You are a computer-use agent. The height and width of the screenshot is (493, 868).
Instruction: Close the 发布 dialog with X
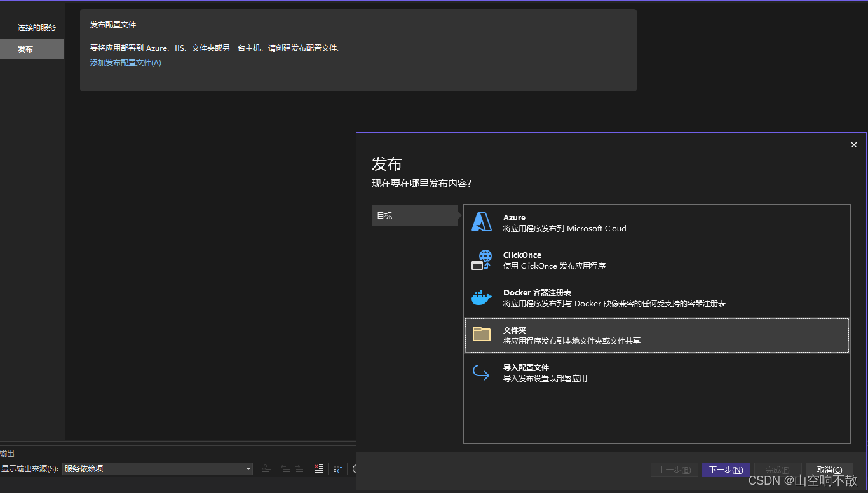(854, 145)
